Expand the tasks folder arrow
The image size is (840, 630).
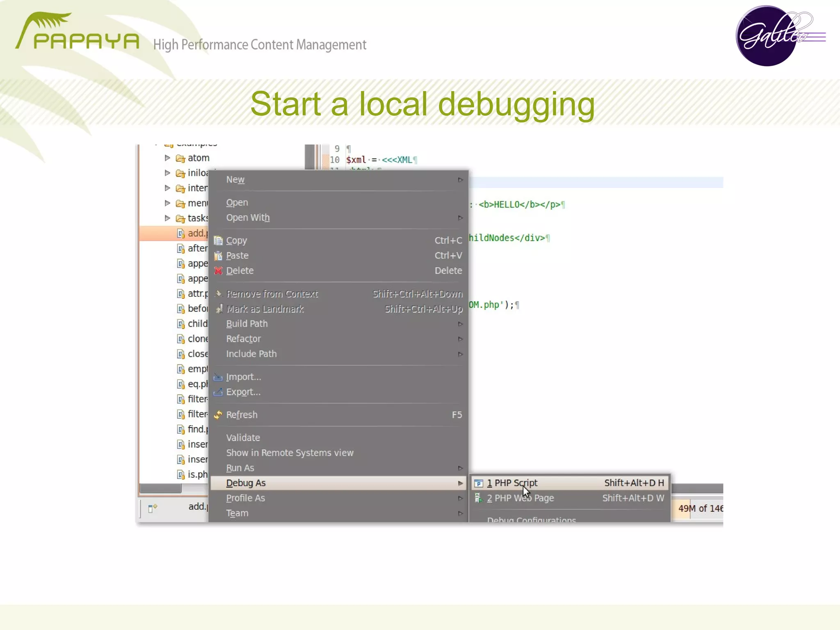click(167, 218)
